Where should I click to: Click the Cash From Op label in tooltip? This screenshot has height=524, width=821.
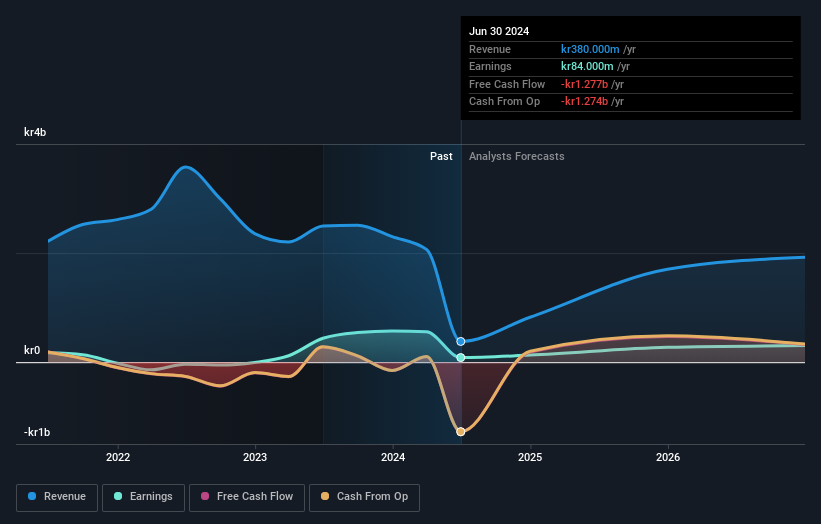pos(504,102)
